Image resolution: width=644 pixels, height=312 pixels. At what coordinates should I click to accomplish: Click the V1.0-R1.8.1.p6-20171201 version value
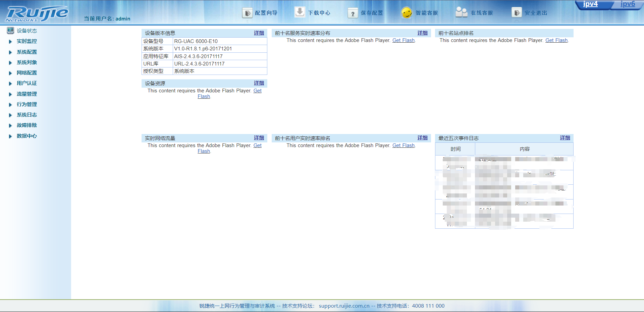(x=203, y=49)
